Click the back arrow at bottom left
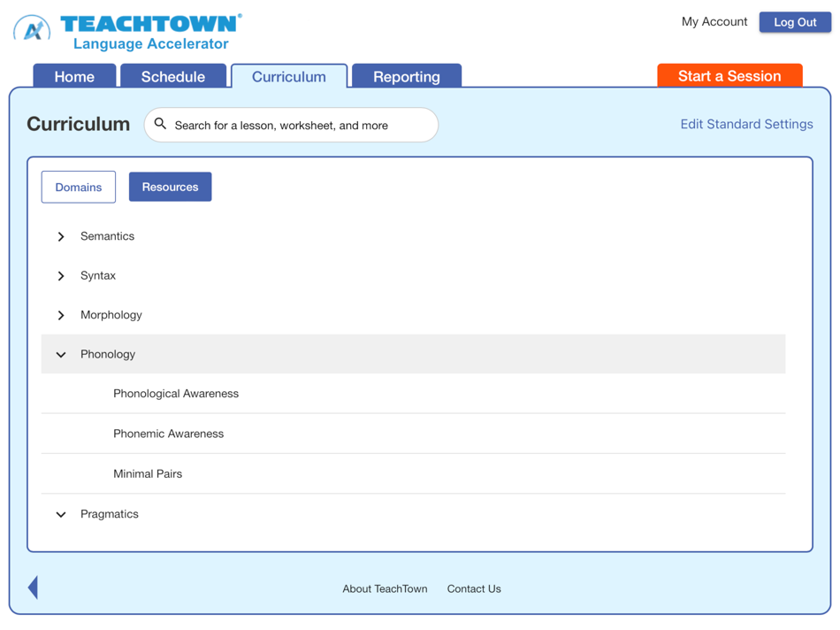This screenshot has width=840, height=630. click(x=33, y=587)
